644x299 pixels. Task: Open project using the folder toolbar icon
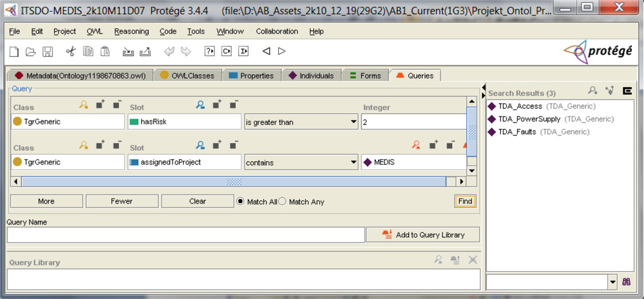30,52
